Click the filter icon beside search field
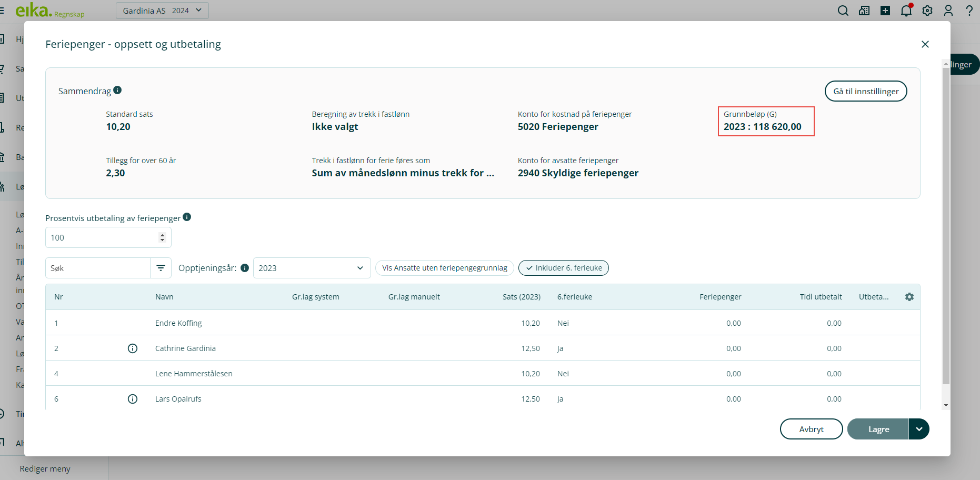This screenshot has width=980, height=480. point(161,268)
